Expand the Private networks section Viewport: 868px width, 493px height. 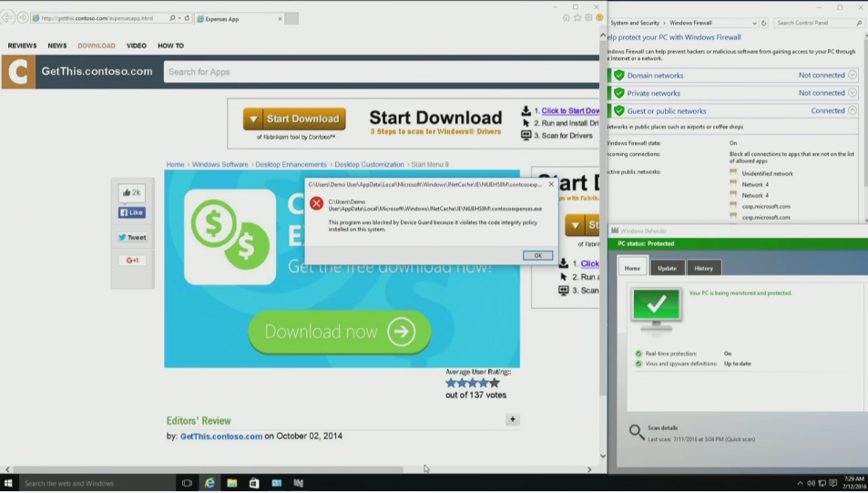pos(853,93)
